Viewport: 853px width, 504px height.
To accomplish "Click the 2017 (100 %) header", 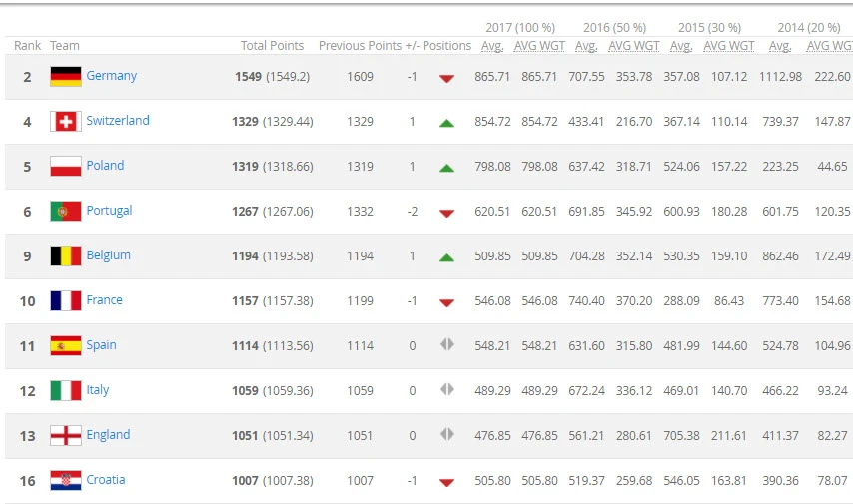I will [x=519, y=27].
